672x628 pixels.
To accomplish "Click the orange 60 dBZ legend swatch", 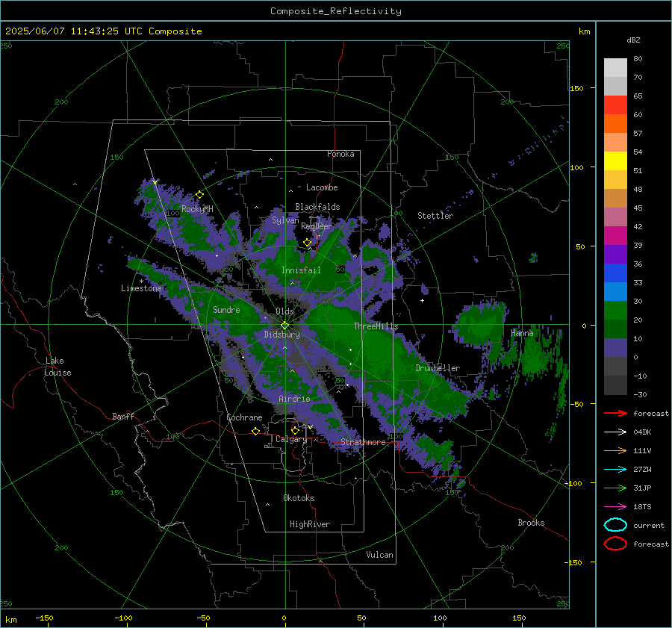I will tap(615, 123).
